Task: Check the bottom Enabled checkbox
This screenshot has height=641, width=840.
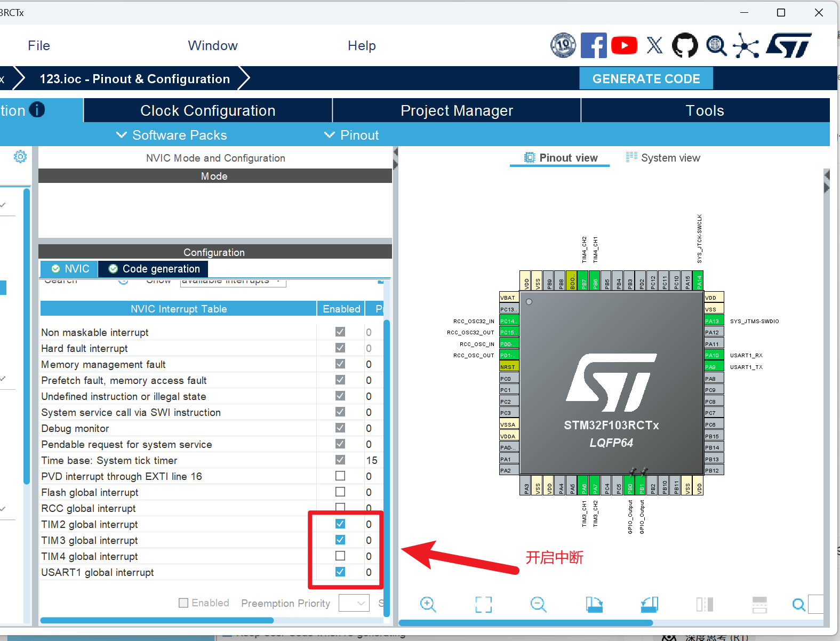Action: click(x=183, y=603)
